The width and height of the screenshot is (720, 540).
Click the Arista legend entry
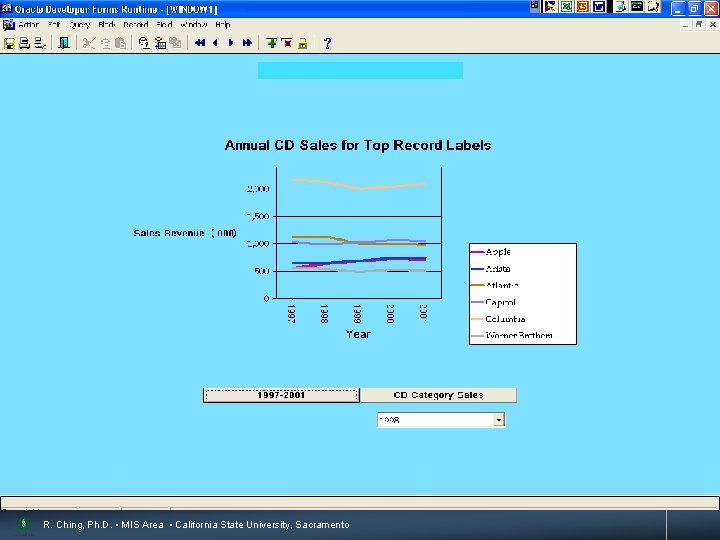tap(490, 269)
